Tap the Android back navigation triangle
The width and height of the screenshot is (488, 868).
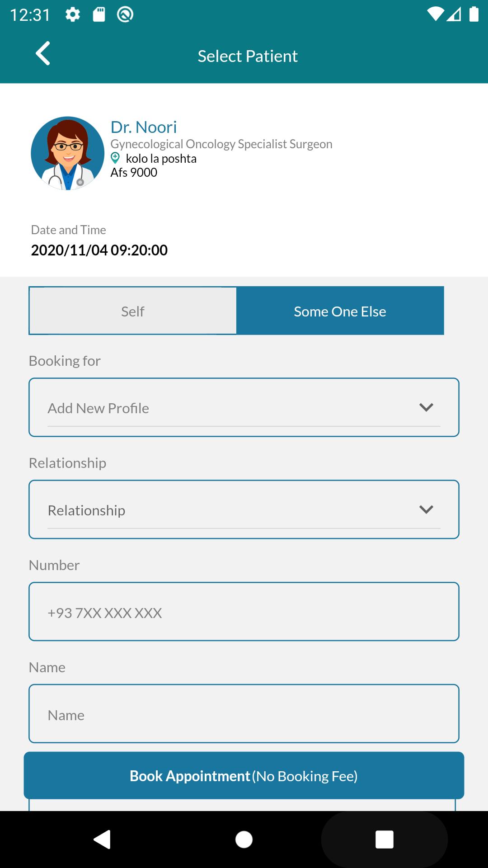[x=103, y=840]
